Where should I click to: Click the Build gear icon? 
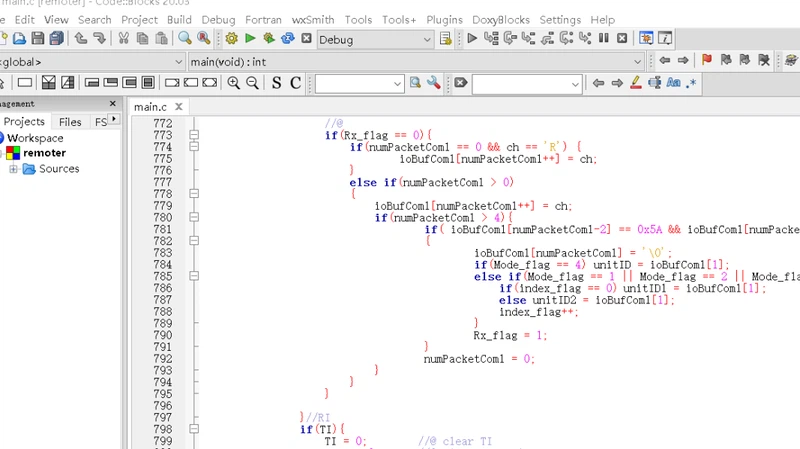232,39
